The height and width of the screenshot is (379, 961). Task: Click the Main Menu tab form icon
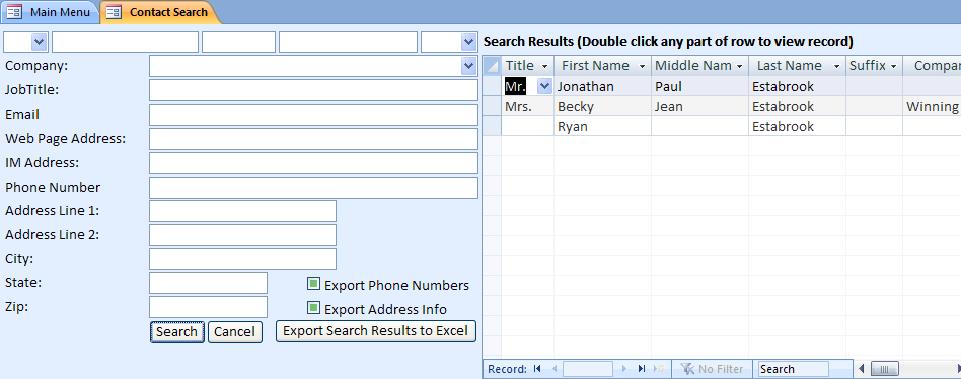point(15,12)
